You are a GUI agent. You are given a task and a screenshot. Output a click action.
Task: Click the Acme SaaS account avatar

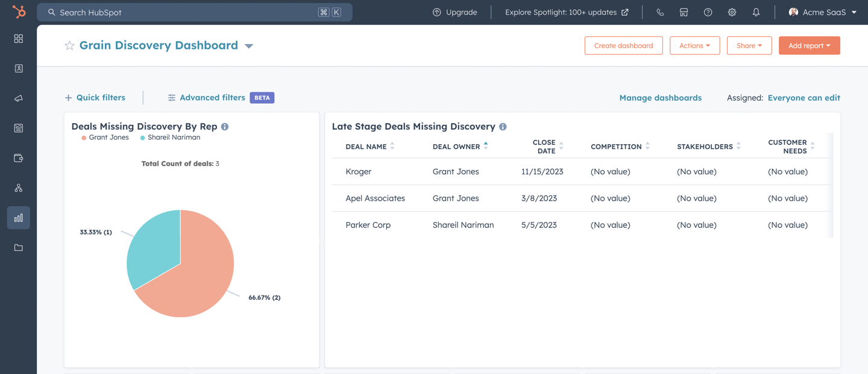point(793,12)
